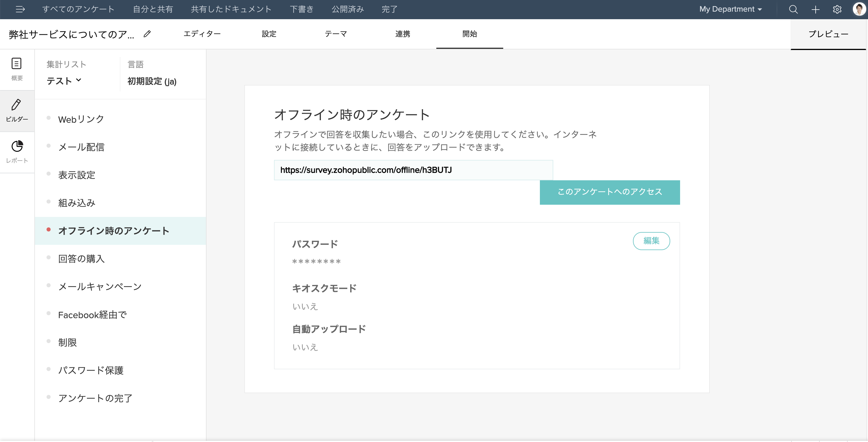Click the 編集 edit button
Viewport: 868px width, 442px height.
click(651, 240)
